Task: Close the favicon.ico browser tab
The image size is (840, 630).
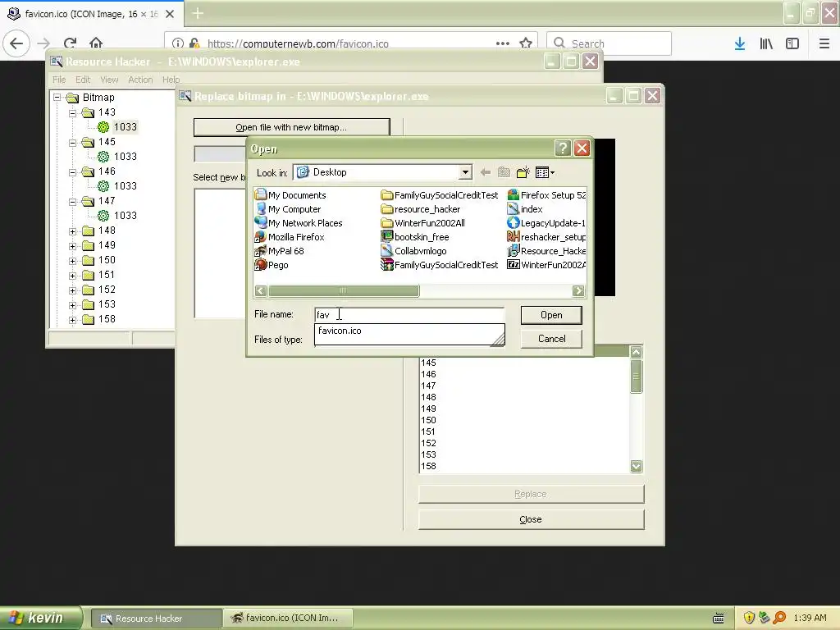Action: coord(170,14)
